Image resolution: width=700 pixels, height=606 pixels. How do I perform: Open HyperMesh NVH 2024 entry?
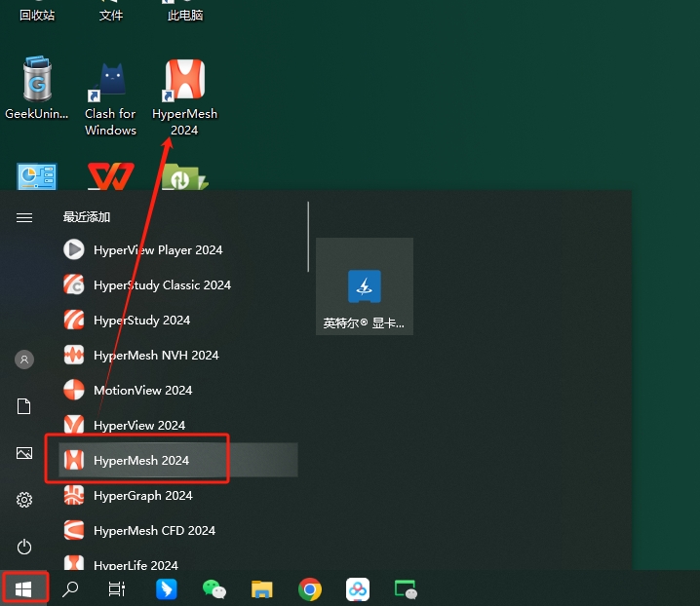(x=156, y=355)
